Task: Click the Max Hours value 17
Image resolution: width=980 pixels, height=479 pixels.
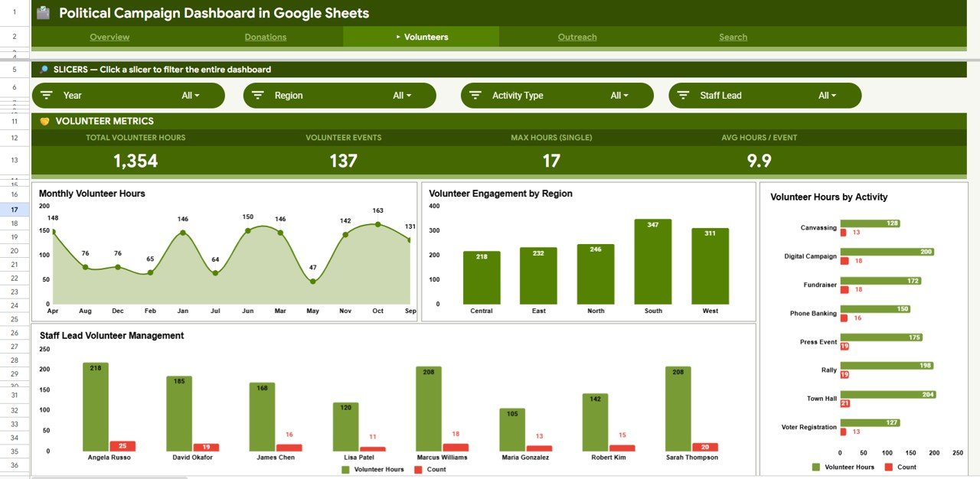Action: pos(551,161)
